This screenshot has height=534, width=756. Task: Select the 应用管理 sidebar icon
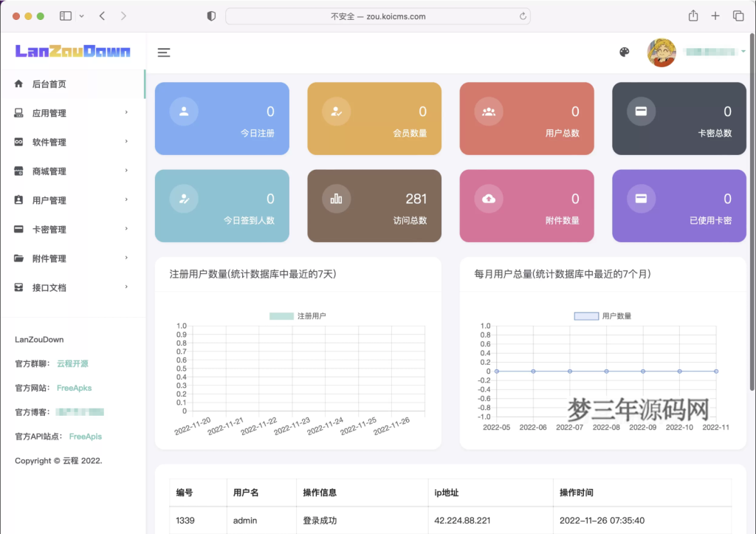click(x=18, y=112)
